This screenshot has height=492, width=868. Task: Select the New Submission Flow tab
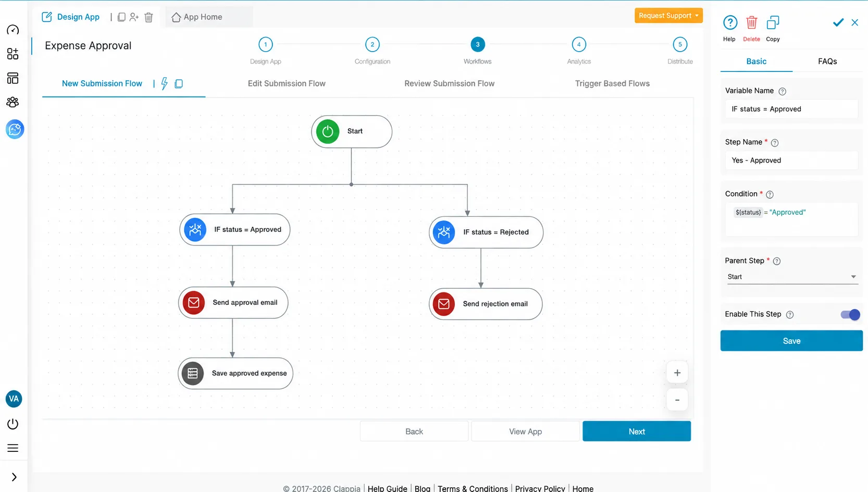tap(102, 83)
